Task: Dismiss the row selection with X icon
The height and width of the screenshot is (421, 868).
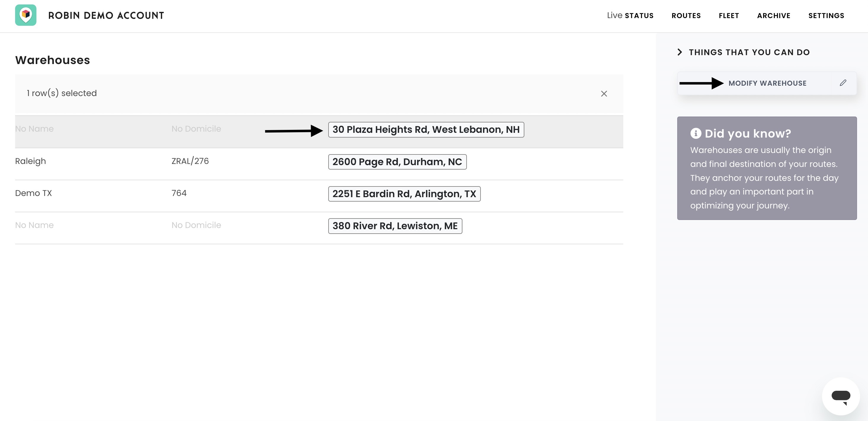Action: [604, 94]
